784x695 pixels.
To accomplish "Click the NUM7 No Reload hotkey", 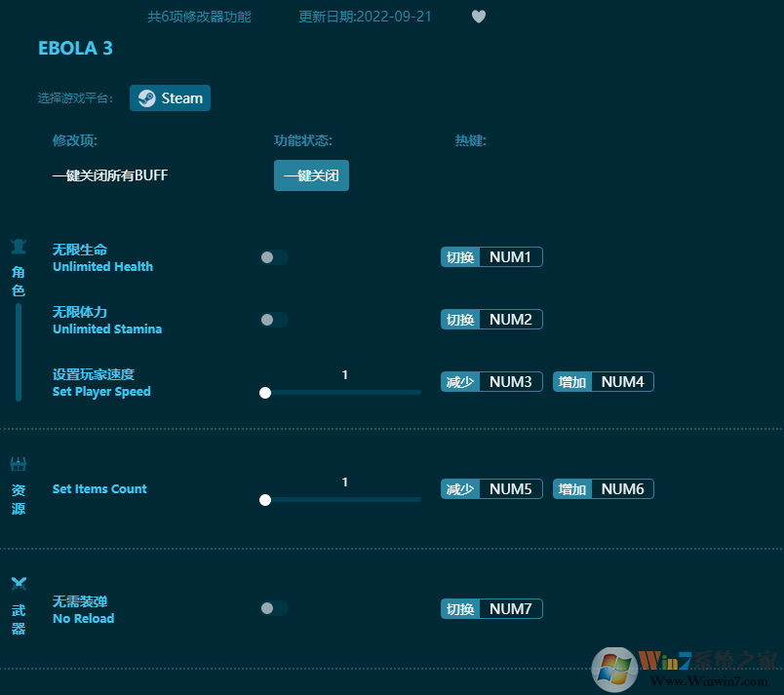I will point(510,609).
